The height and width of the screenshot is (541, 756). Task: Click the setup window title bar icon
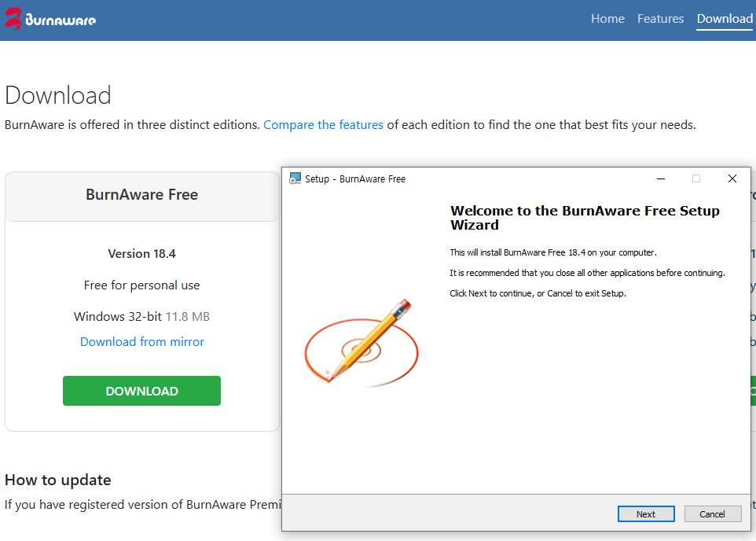(295, 178)
